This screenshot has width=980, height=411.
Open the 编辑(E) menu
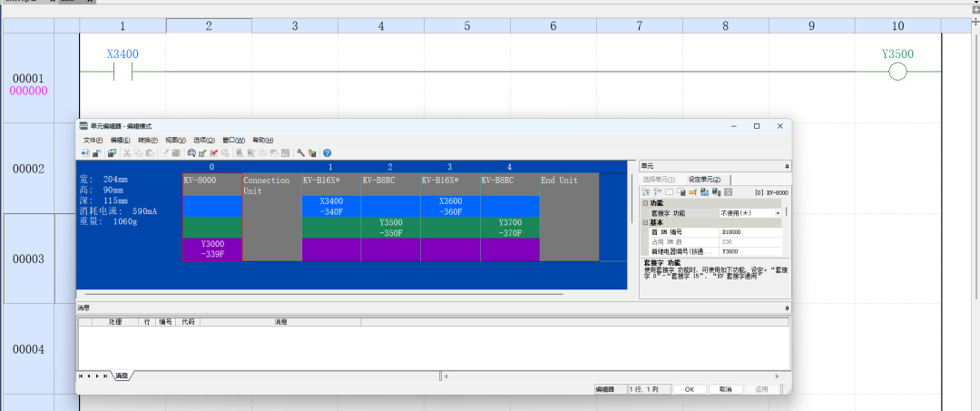point(120,140)
